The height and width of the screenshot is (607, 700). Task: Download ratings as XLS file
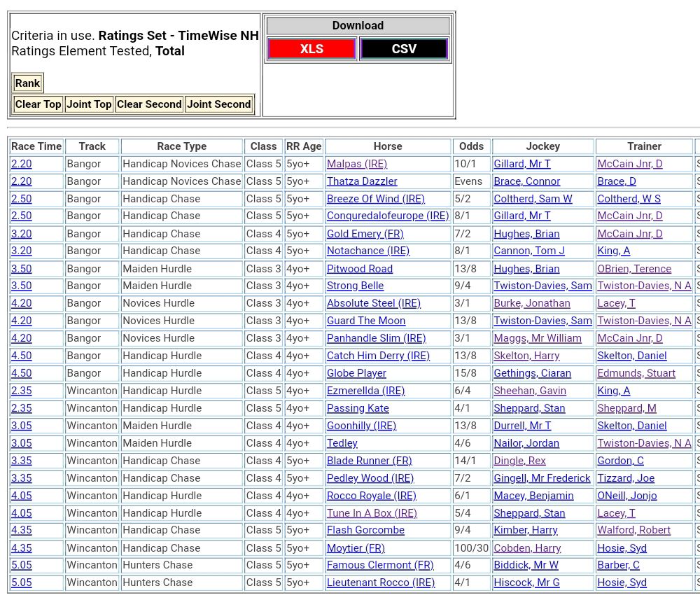point(311,49)
